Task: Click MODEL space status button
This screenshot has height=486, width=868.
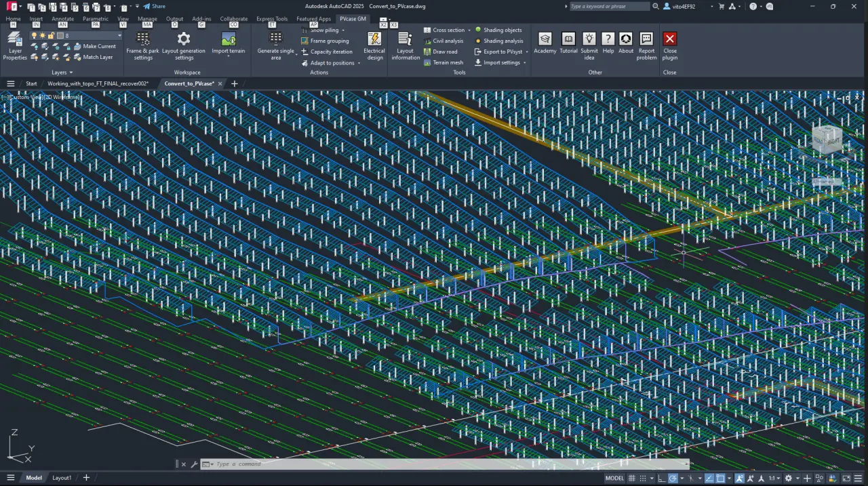Action: [x=614, y=478]
